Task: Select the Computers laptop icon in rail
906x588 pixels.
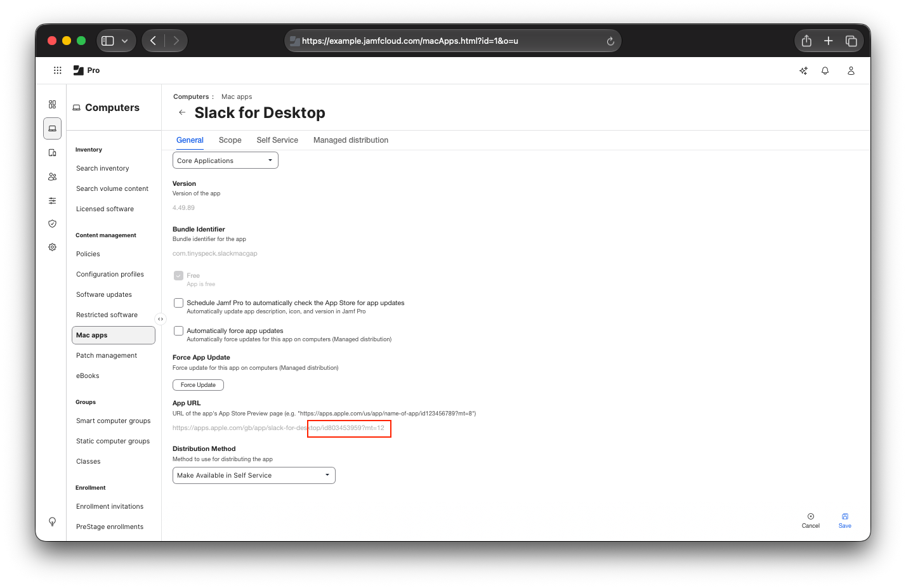Action: coord(52,128)
